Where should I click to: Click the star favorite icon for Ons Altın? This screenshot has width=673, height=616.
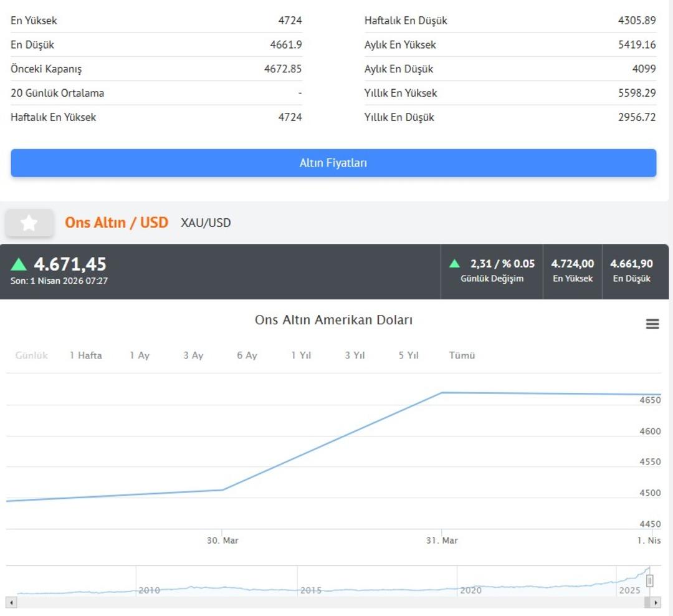pos(29,223)
